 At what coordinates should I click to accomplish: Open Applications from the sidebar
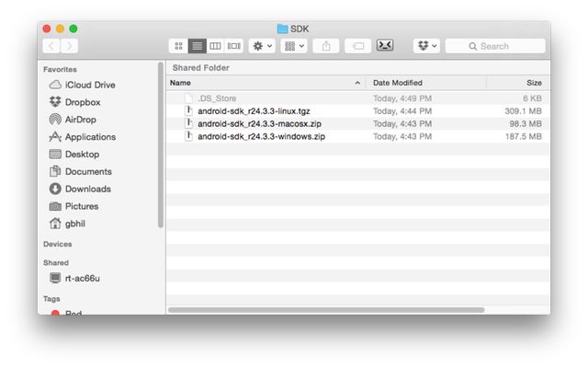tap(90, 137)
